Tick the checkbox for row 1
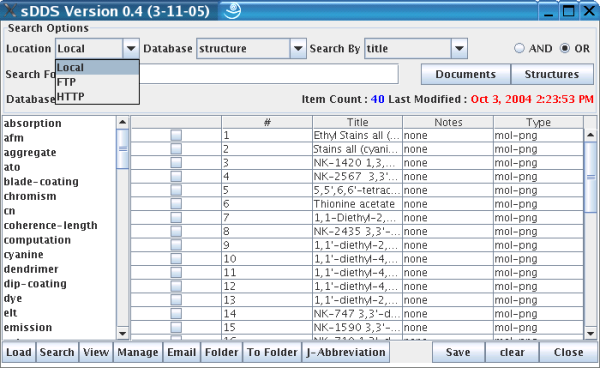This screenshot has height=368, width=600. pyautogui.click(x=176, y=135)
